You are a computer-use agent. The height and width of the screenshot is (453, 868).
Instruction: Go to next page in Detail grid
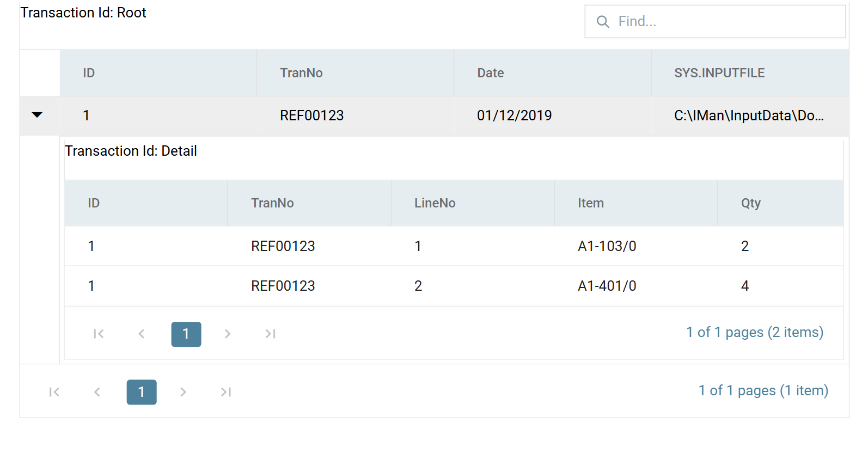[x=228, y=334]
